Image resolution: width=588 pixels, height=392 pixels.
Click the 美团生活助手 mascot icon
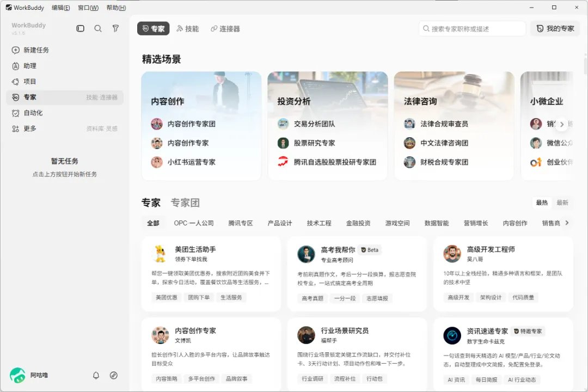pyautogui.click(x=160, y=254)
